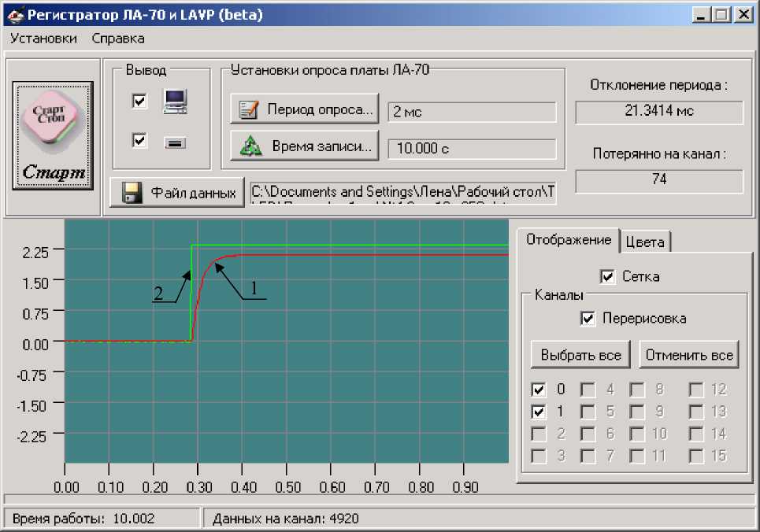760x532 pixels.
Task: Click the data file path field
Action: [x=402, y=193]
